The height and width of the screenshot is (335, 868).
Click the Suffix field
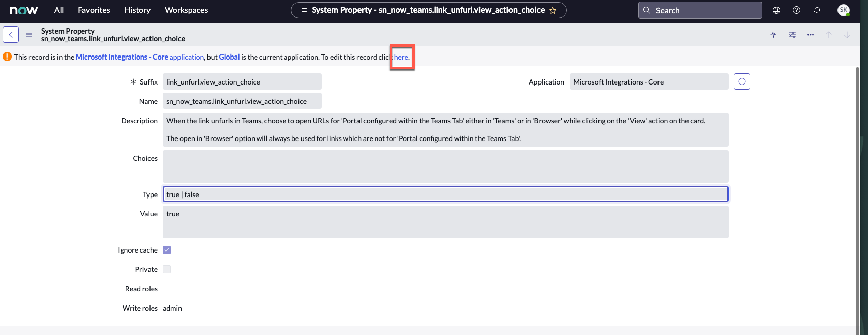(x=242, y=81)
